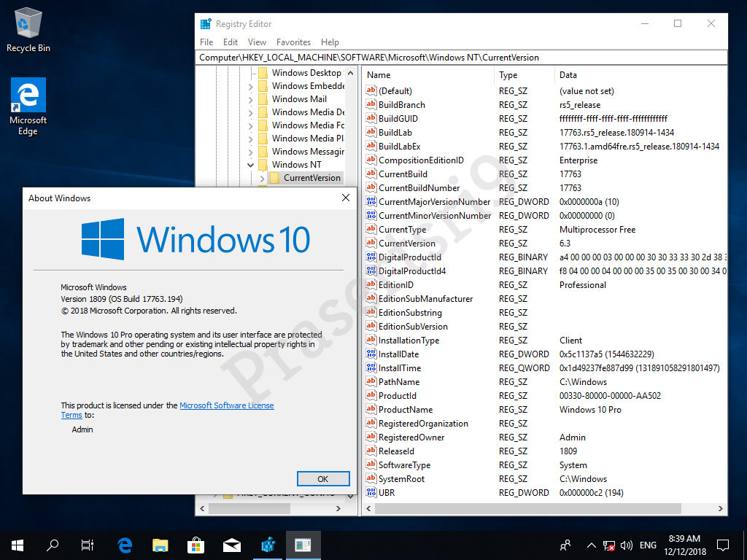Switch to Registry Editor taskbar button
Viewport: 747px width, 560px height.
click(x=268, y=545)
